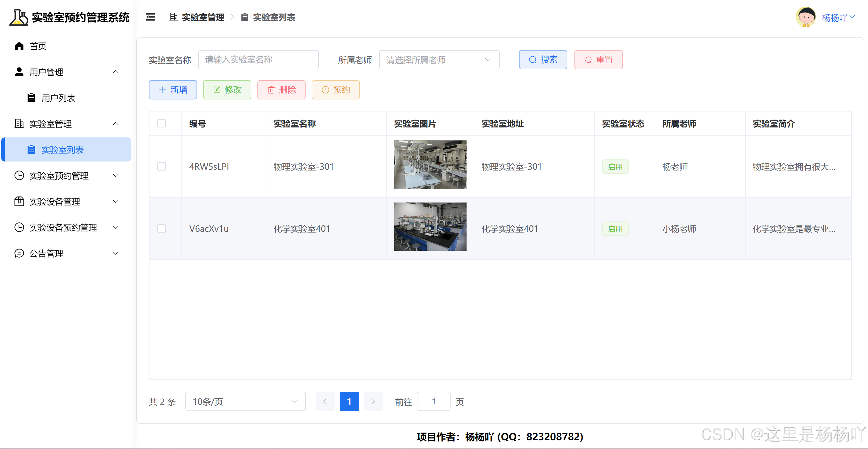Click the 实验室列表 clipboard icon in sidebar
This screenshot has width=868, height=449.
click(31, 149)
